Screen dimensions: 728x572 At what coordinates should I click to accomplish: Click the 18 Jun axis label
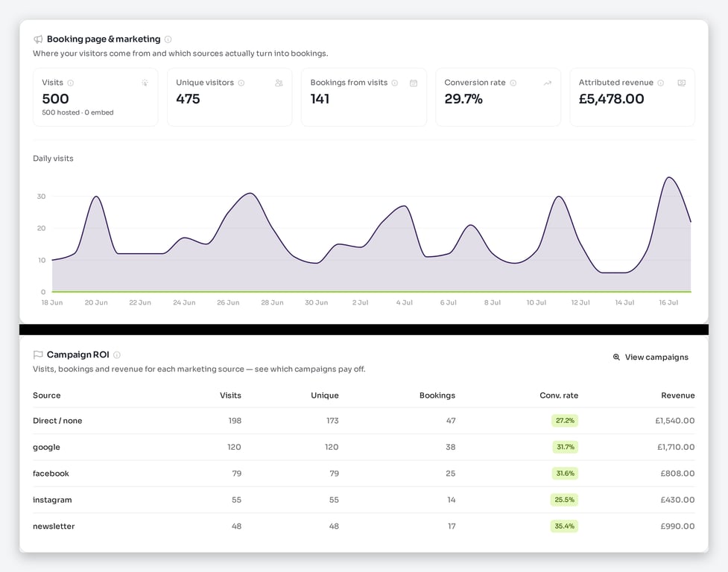pos(52,302)
